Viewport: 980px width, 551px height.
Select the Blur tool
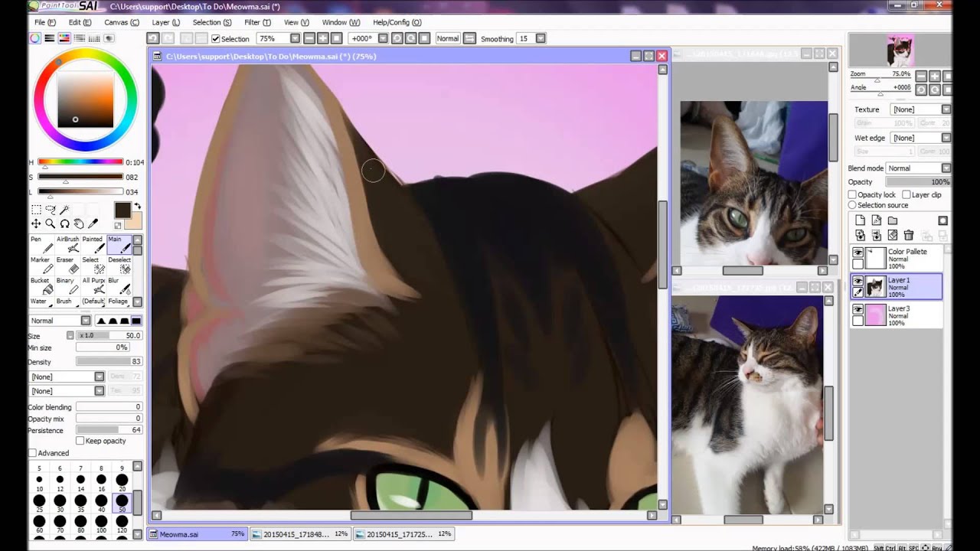pyautogui.click(x=119, y=285)
